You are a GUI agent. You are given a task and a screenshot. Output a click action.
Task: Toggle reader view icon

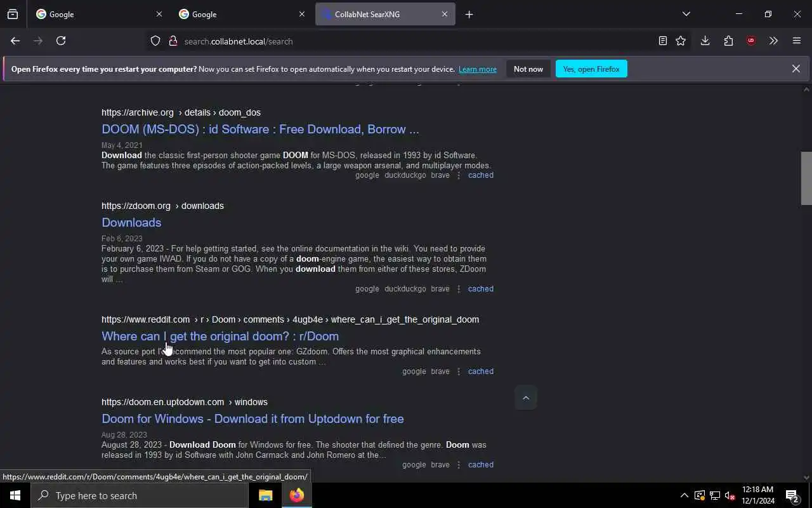tap(662, 41)
